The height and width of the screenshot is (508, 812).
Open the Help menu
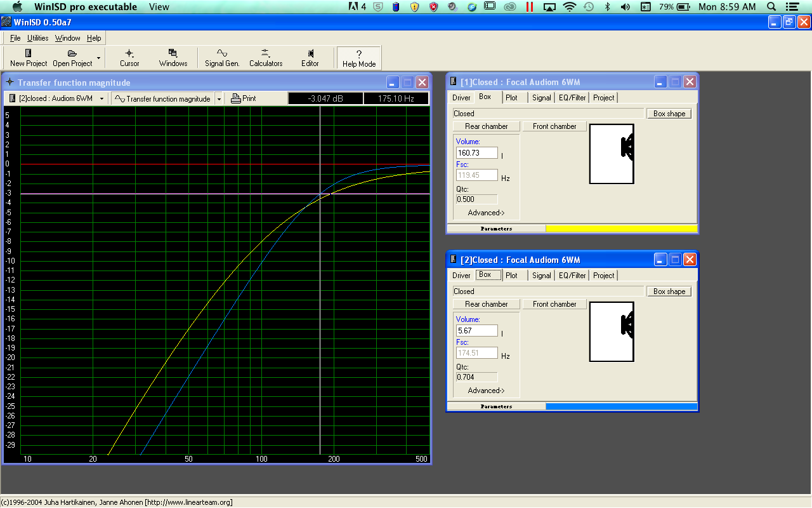(x=94, y=38)
